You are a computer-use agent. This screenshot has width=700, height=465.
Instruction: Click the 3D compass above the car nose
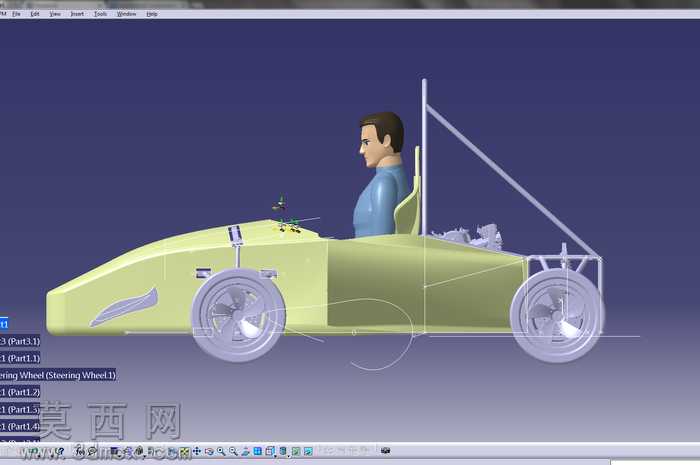click(x=280, y=204)
